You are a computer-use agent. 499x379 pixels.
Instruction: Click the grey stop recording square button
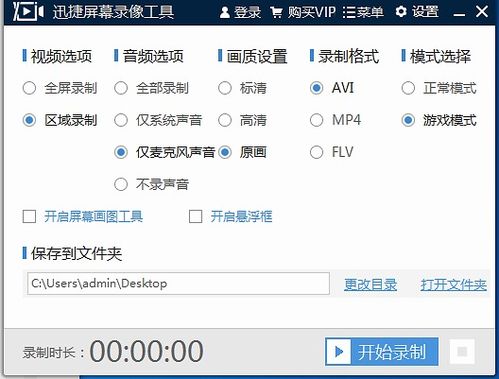click(x=462, y=351)
